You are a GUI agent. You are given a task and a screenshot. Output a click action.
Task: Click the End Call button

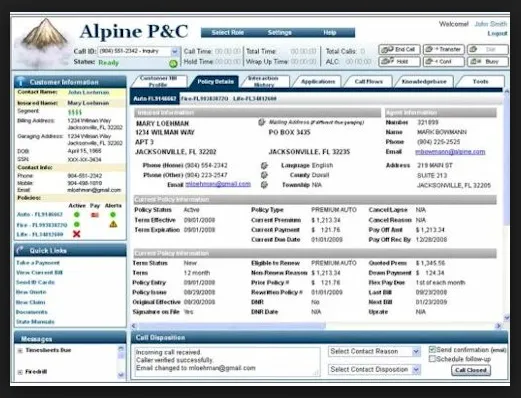pos(399,50)
